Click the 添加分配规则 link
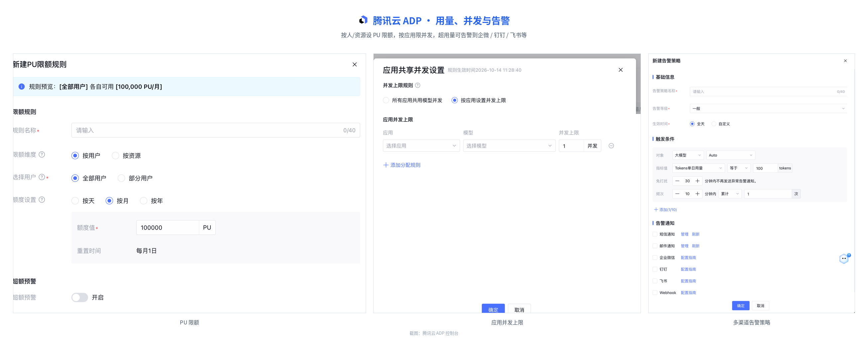 pyautogui.click(x=402, y=165)
